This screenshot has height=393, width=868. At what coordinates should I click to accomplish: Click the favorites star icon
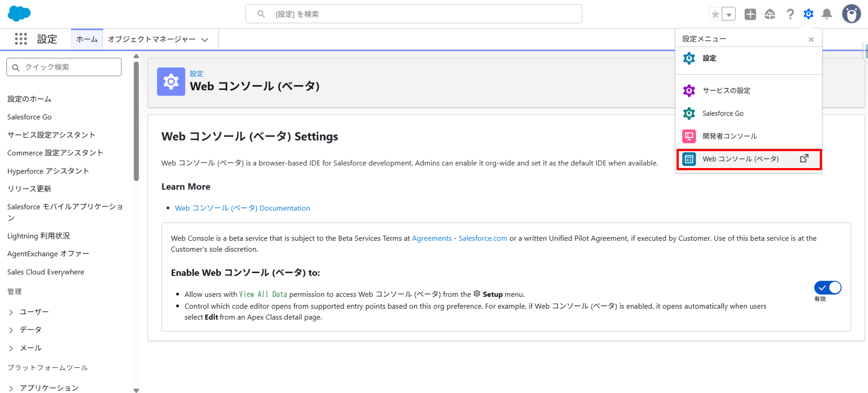tap(715, 14)
